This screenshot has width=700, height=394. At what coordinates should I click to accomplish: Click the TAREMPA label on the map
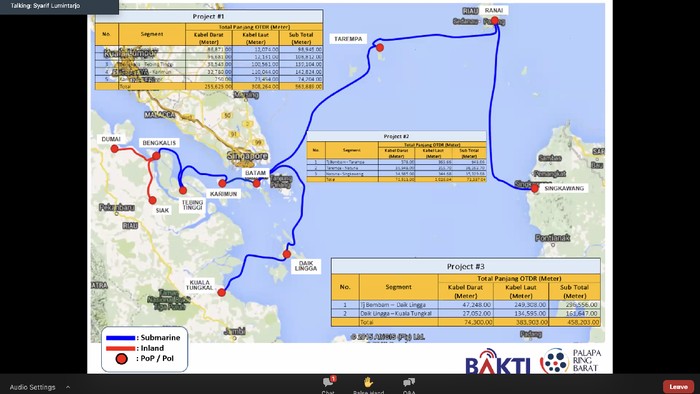point(348,39)
